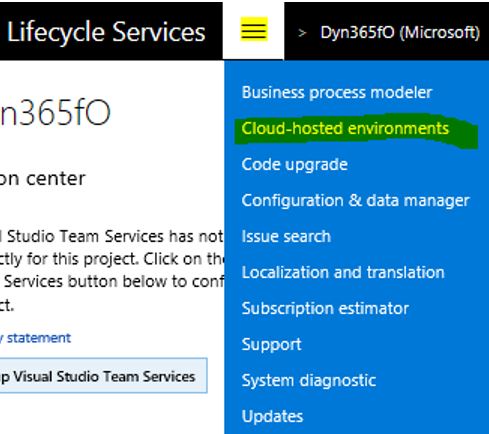Viewport: 489px width, 434px height.
Task: Open the Dyn365fO (Microsoft) breadcrumb
Action: [400, 32]
